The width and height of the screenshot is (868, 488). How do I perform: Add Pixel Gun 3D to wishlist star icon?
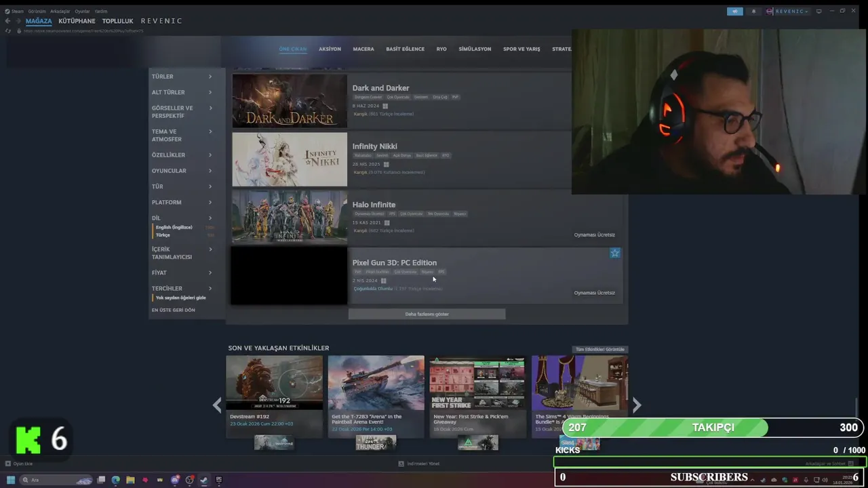pyautogui.click(x=614, y=253)
